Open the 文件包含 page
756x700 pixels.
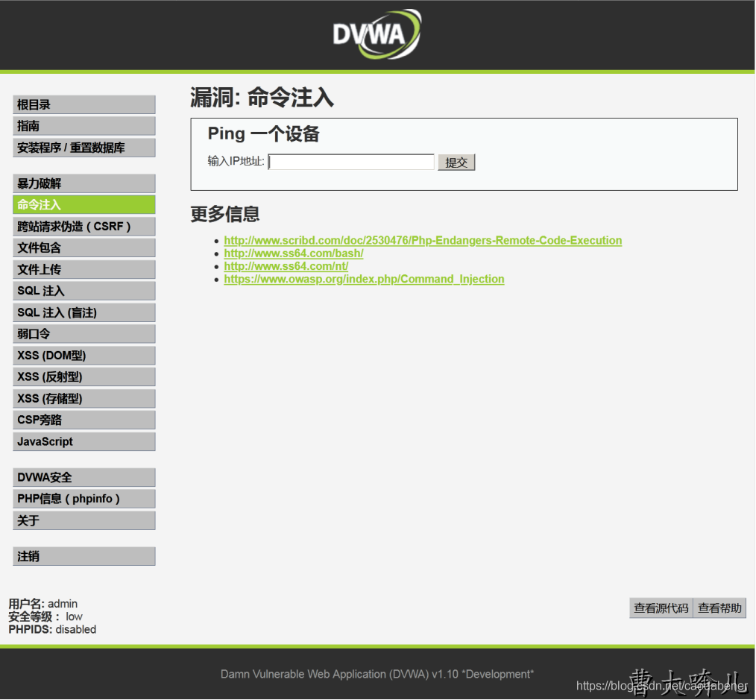[x=84, y=247]
